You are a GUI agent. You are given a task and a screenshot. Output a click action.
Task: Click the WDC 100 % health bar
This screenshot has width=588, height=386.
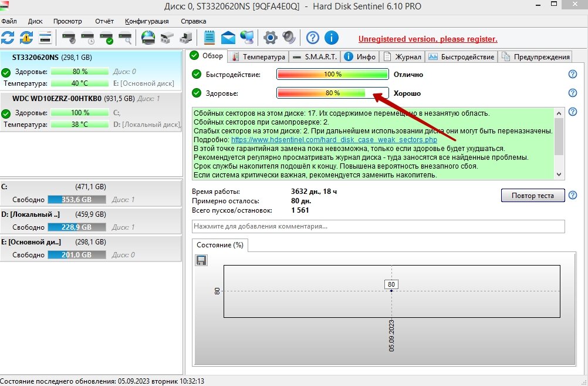click(80, 112)
